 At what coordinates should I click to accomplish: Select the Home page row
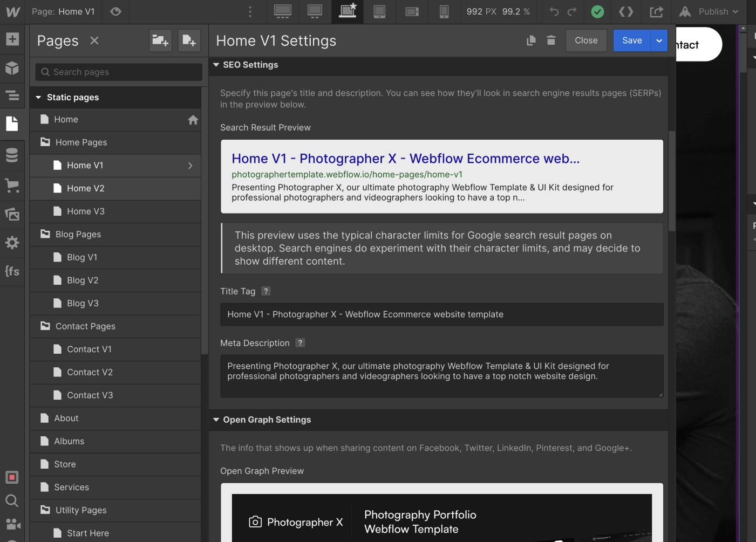115,120
